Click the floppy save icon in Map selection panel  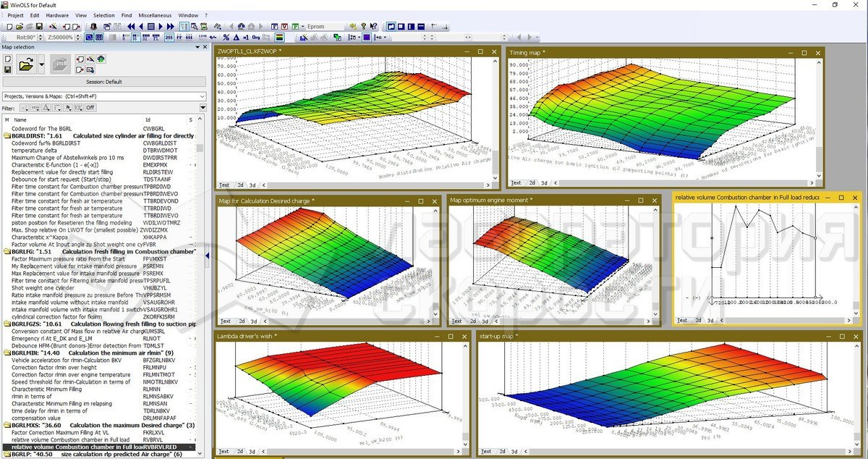click(x=8, y=70)
